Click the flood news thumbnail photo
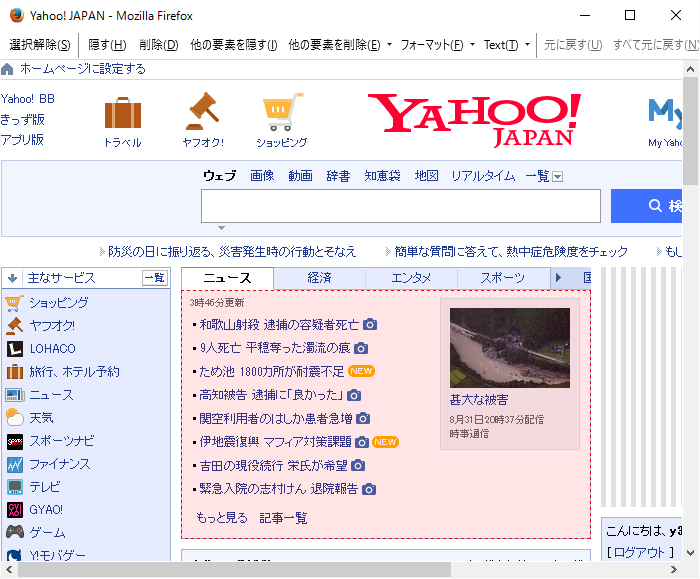The width and height of the screenshot is (700, 579). (510, 348)
